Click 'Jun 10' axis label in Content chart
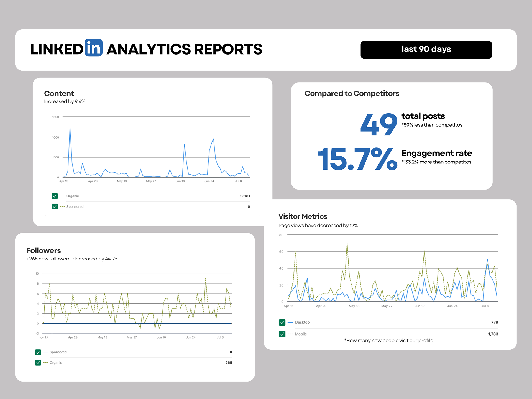This screenshot has height=399, width=532. [180, 181]
